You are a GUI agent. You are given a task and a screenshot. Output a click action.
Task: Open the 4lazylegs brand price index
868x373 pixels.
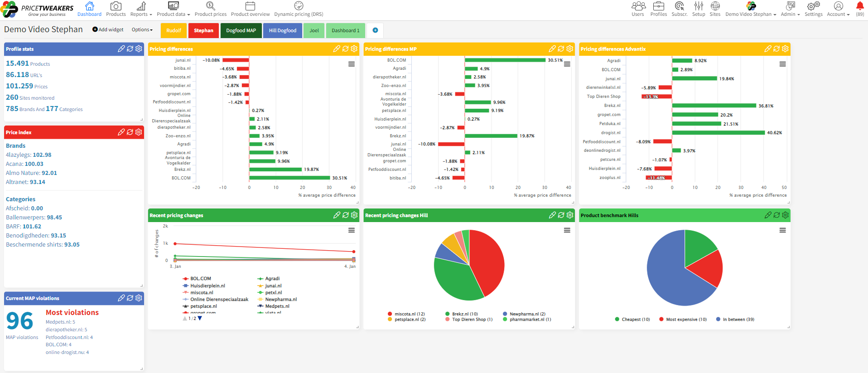29,155
